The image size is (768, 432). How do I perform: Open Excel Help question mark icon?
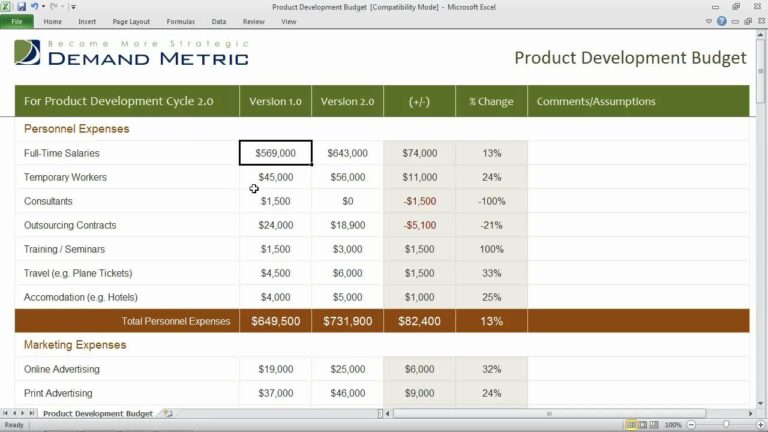(x=722, y=21)
